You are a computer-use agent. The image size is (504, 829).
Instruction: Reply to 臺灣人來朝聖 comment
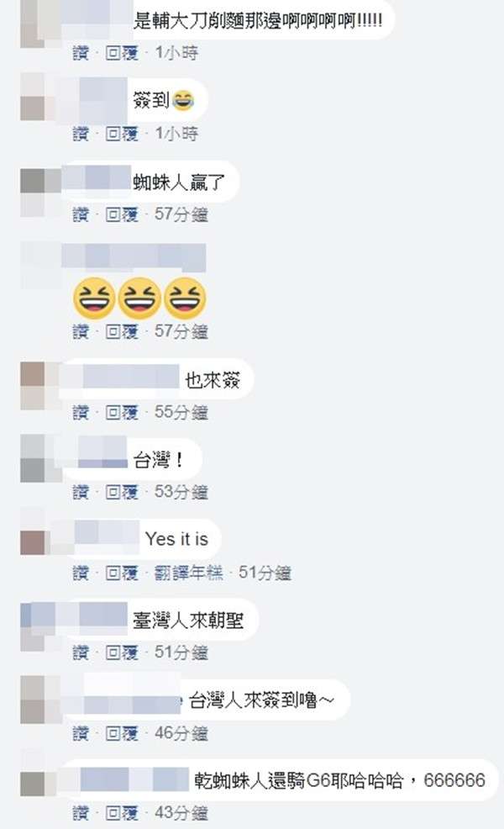pyautogui.click(x=122, y=652)
